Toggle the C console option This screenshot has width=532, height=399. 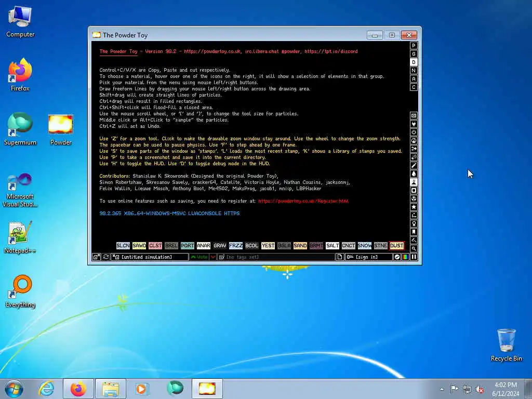tap(414, 87)
